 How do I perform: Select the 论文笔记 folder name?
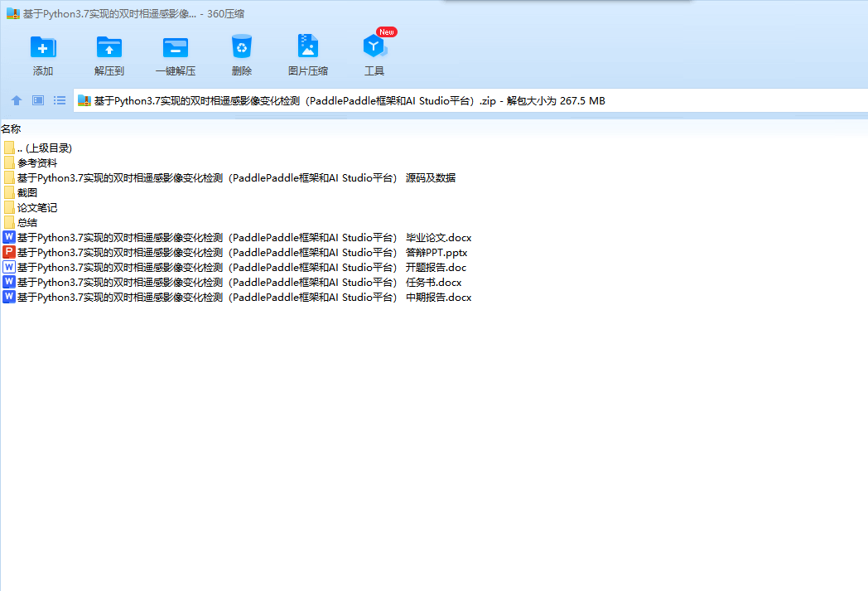pyautogui.click(x=37, y=208)
